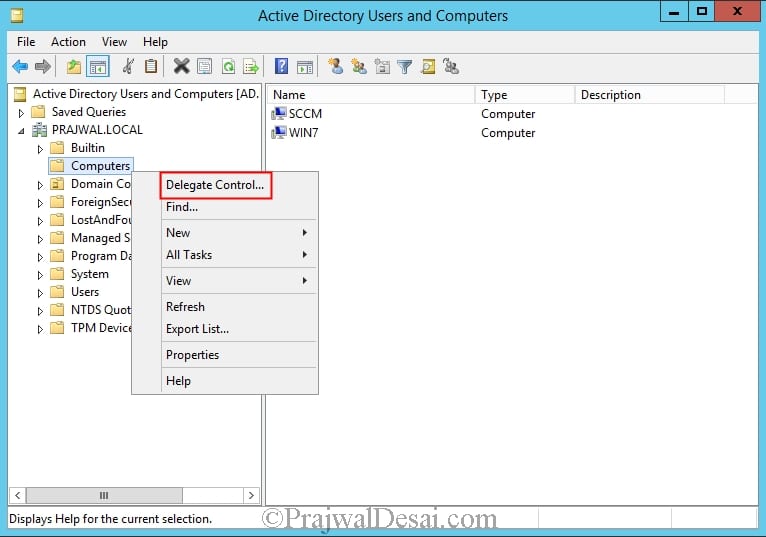Image resolution: width=766 pixels, height=537 pixels.
Task: Click the horizontal scrollbar thumb in tree pane
Action: tap(104, 495)
